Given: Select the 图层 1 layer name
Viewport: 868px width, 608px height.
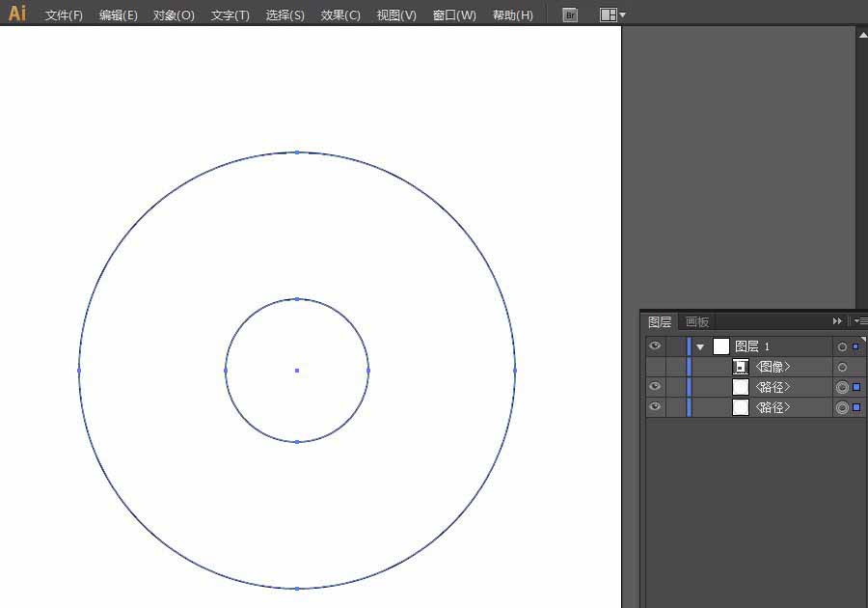Looking at the screenshot, I should (751, 346).
